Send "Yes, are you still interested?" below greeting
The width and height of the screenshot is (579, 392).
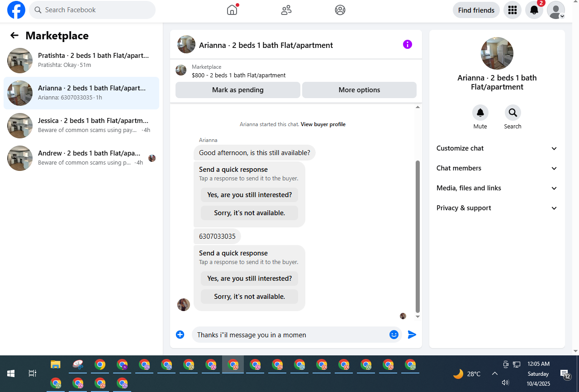[250, 195]
